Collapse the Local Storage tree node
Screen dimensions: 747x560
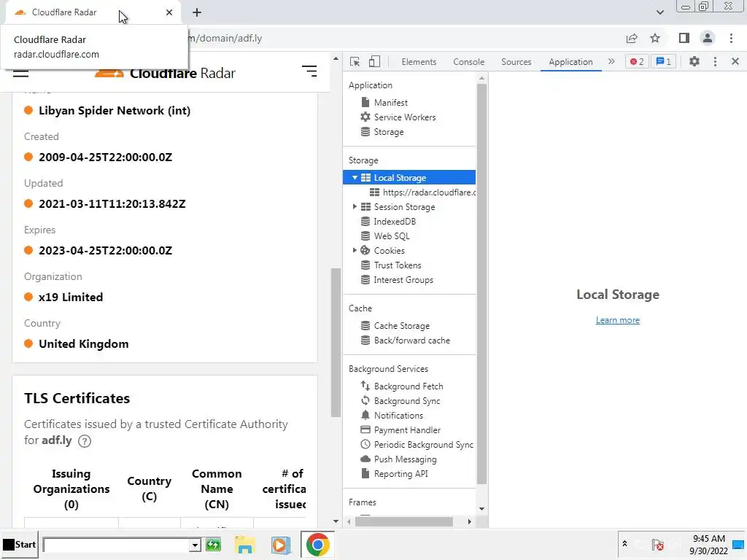coord(355,178)
